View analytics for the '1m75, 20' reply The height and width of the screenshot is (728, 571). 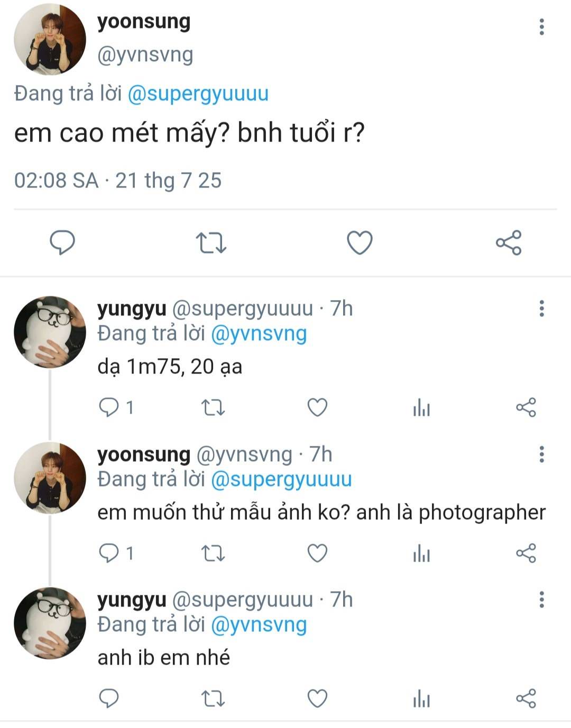tap(421, 407)
